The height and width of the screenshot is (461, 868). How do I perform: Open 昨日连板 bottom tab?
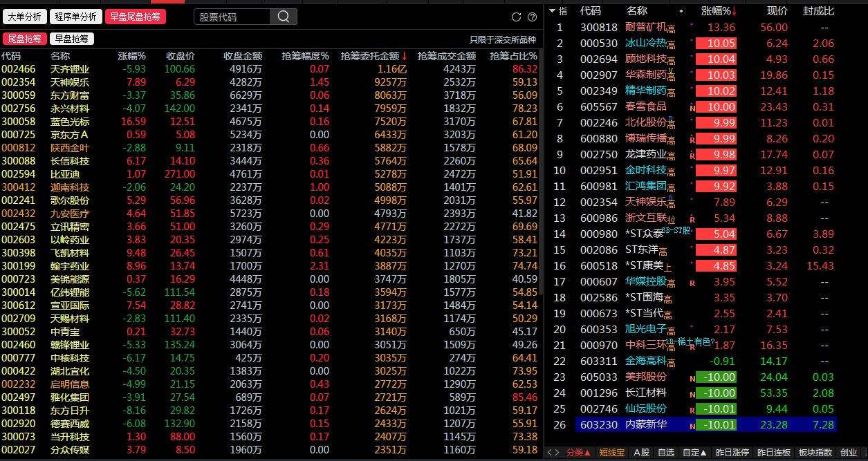773,453
